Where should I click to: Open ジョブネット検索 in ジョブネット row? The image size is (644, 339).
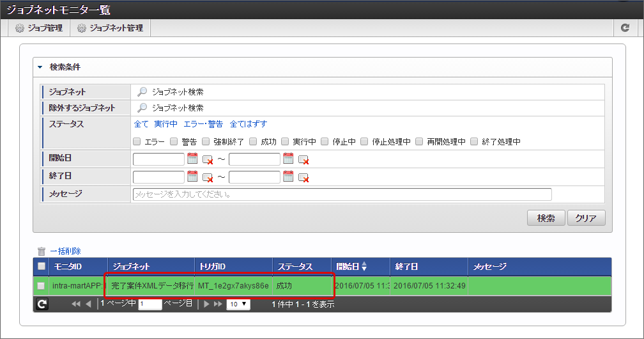pyautogui.click(x=171, y=91)
